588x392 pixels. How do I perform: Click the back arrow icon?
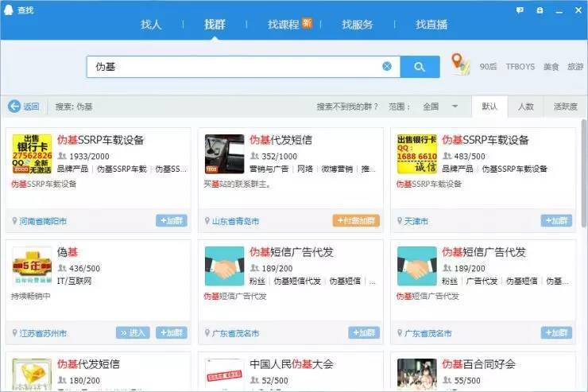pos(14,107)
